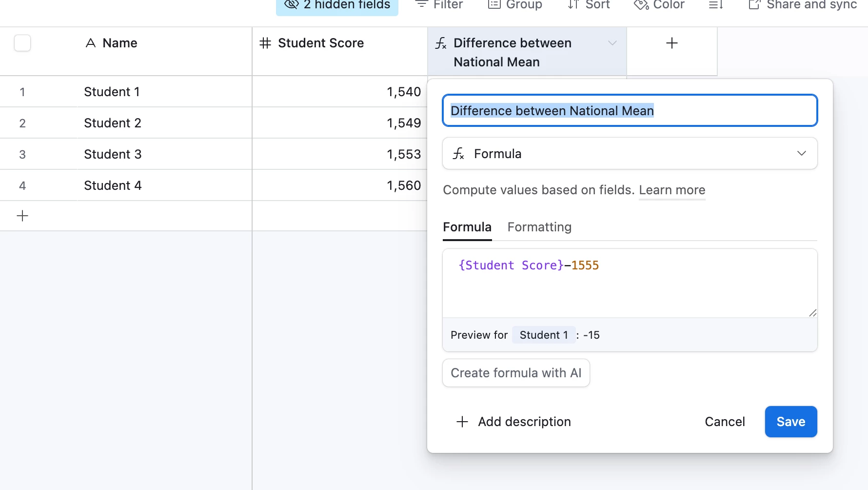The image size is (868, 490).
Task: Open the Group menu
Action: point(515,5)
